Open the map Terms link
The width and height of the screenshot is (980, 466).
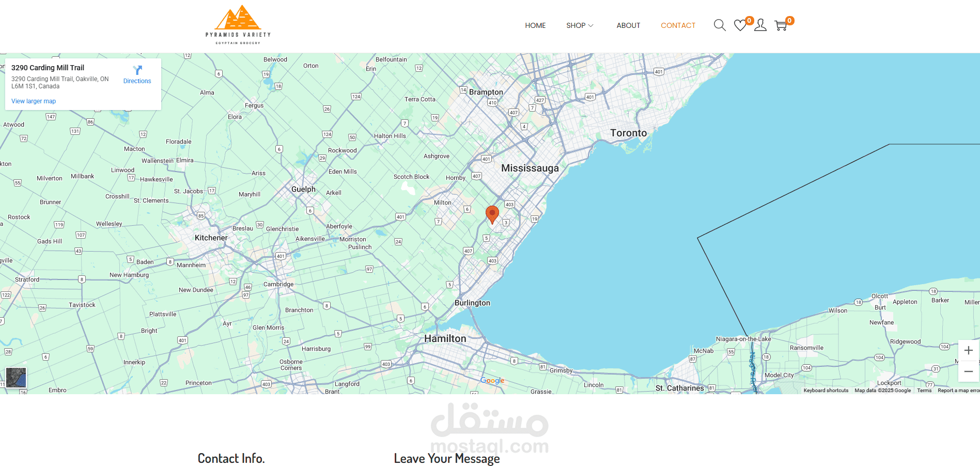(x=924, y=391)
